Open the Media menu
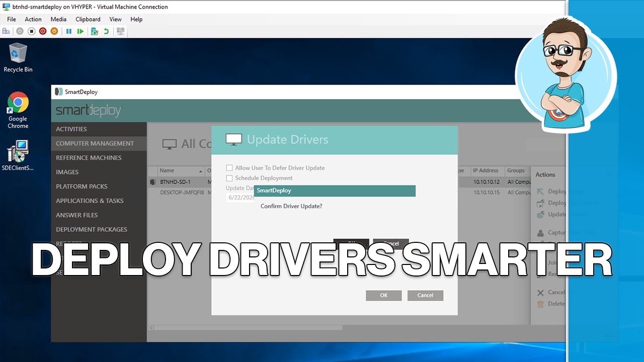This screenshot has width=644, height=362. click(58, 19)
